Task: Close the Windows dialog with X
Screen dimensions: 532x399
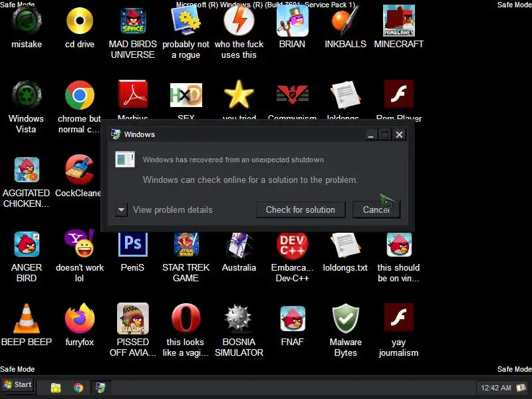Action: point(400,135)
